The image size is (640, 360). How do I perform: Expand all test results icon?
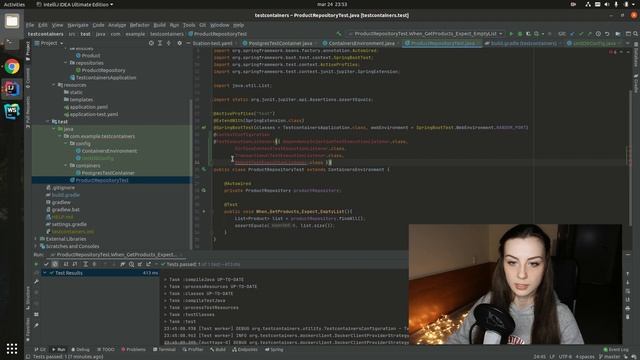pos(85,264)
